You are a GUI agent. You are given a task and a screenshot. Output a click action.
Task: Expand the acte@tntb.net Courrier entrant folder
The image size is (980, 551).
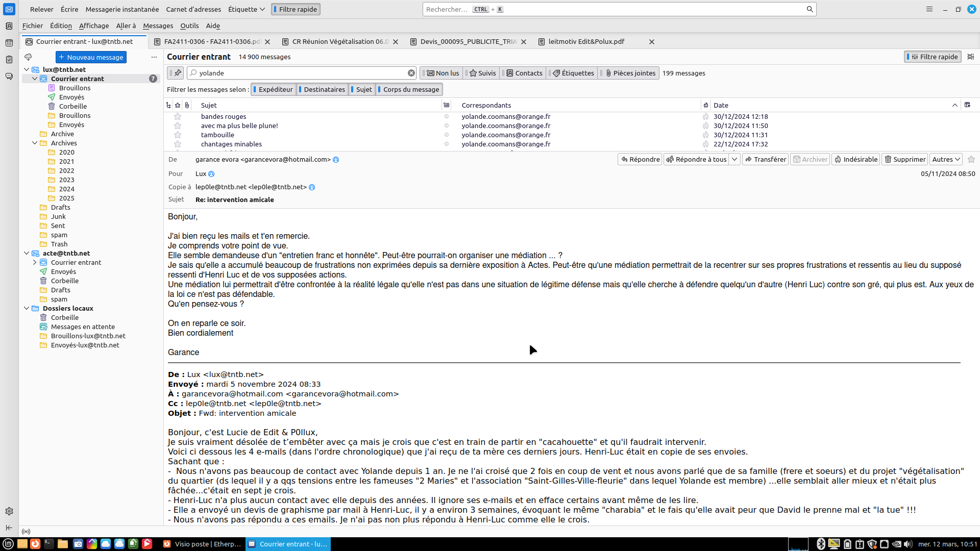pyautogui.click(x=35, y=263)
